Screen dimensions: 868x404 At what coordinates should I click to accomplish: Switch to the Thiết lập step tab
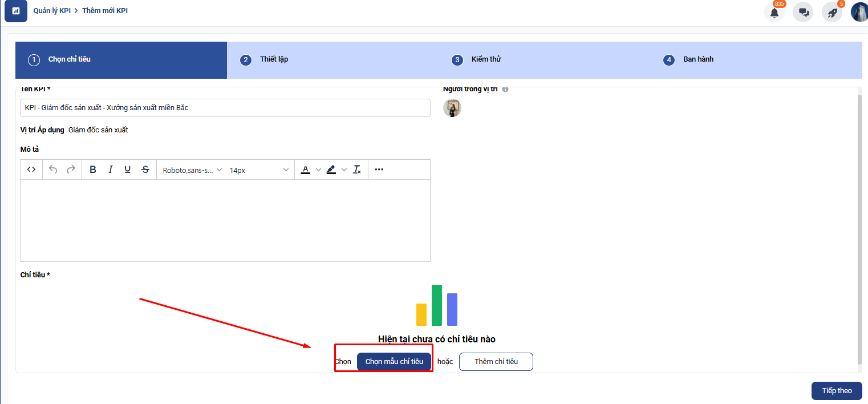(x=274, y=59)
